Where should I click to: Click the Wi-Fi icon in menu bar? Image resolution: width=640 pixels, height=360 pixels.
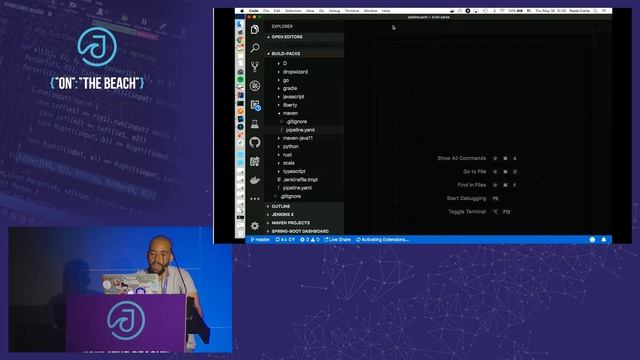tap(502, 11)
